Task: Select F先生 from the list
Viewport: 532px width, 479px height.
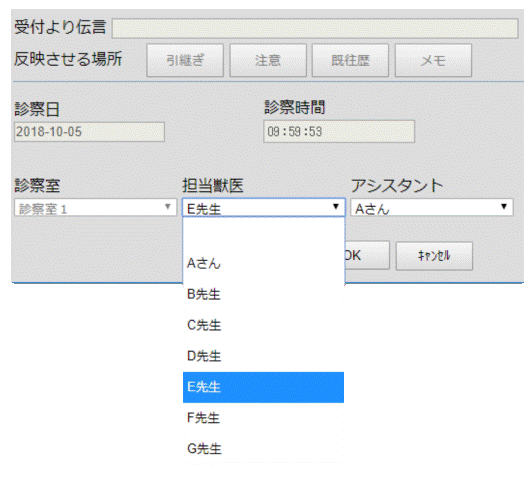Action: 264,418
